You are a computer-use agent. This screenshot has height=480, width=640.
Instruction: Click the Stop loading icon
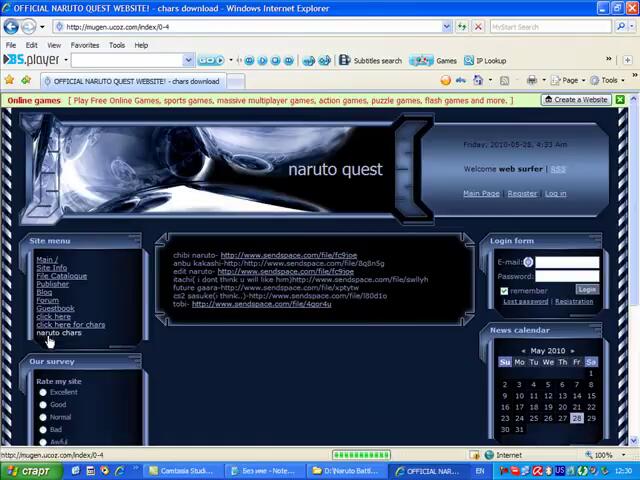click(478, 27)
